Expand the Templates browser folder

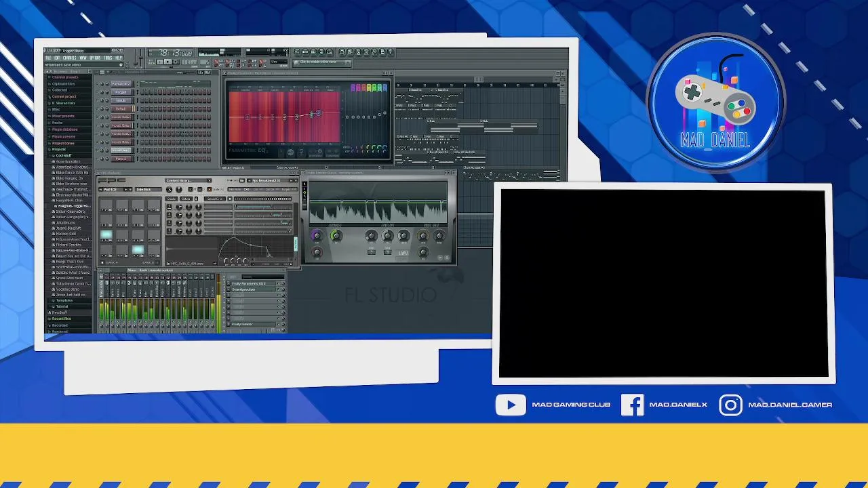[x=64, y=300]
